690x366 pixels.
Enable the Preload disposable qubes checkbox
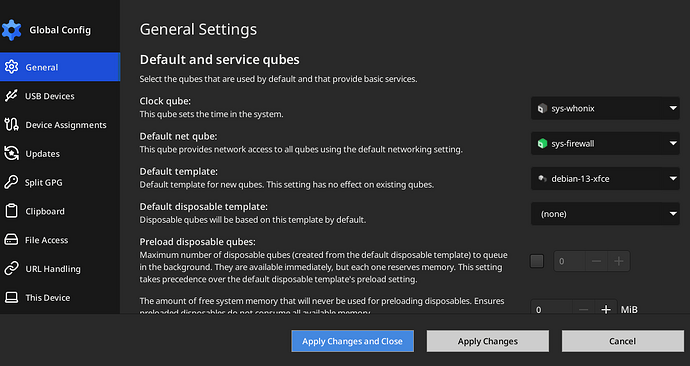coord(537,261)
